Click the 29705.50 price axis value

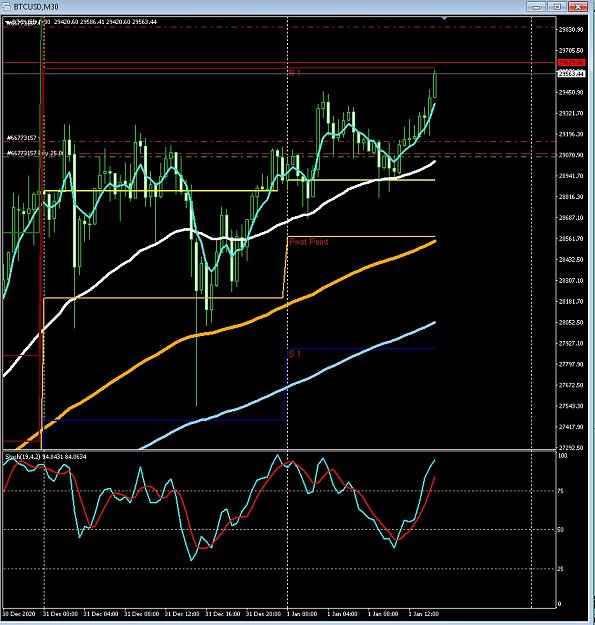[x=571, y=51]
